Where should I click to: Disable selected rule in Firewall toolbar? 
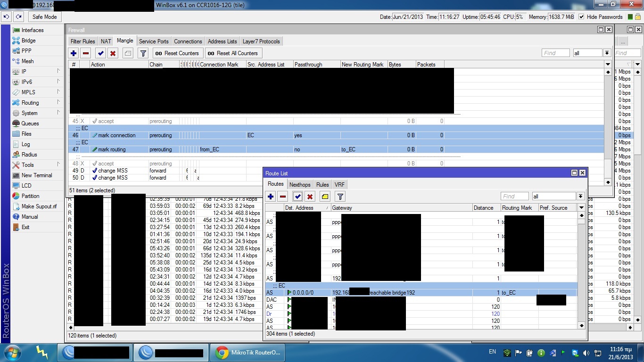coord(113,53)
